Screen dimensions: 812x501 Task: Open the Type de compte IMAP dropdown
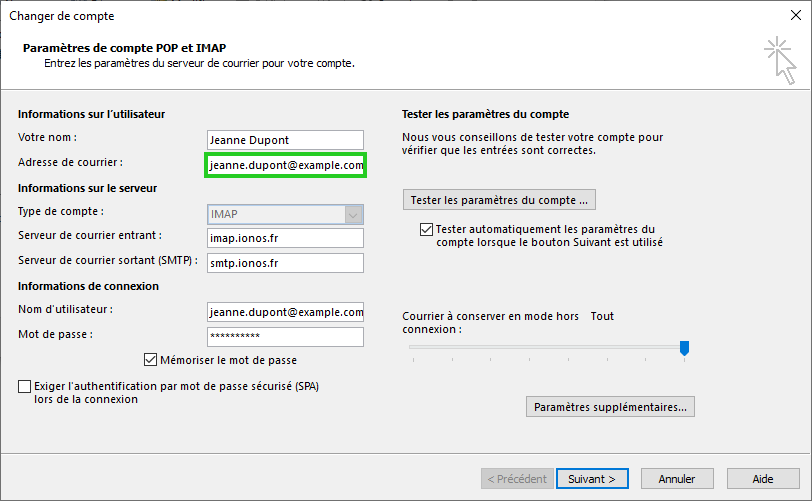(285, 214)
